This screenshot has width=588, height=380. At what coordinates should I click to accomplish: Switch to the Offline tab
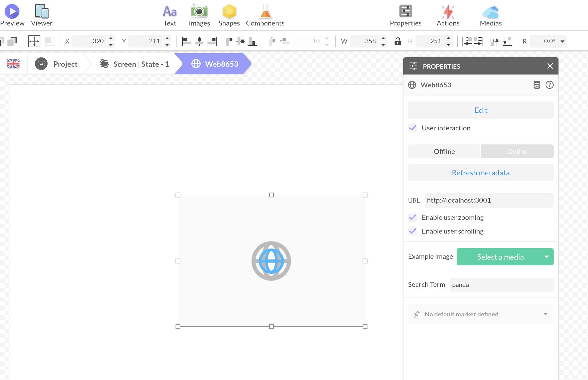(444, 151)
